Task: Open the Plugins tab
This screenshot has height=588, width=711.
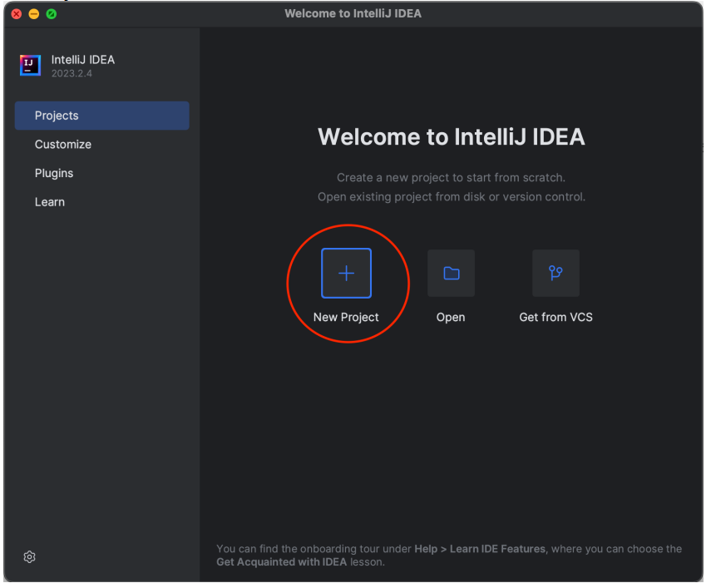Action: click(x=54, y=173)
